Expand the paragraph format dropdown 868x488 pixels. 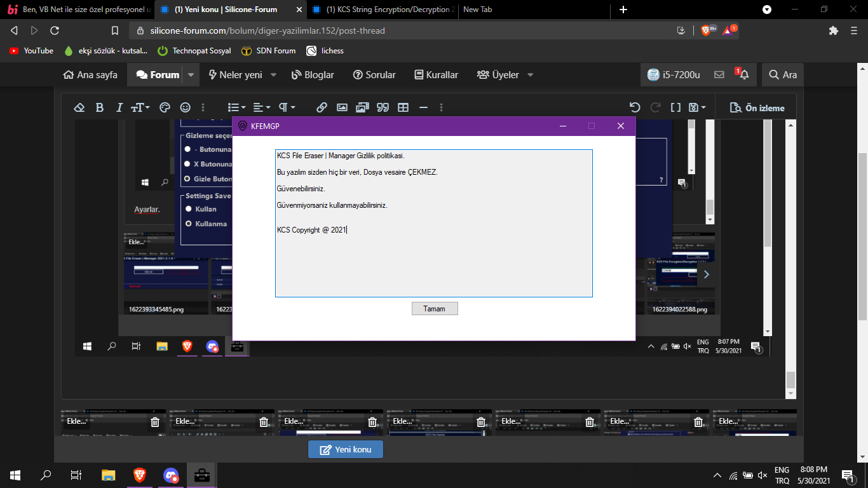[x=287, y=107]
